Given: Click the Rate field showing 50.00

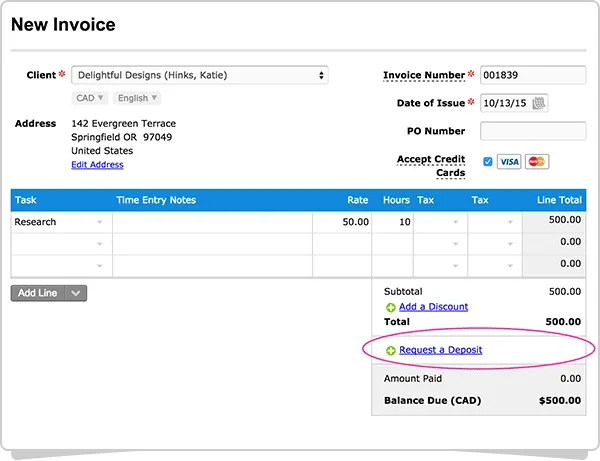Looking at the screenshot, I should point(342,222).
